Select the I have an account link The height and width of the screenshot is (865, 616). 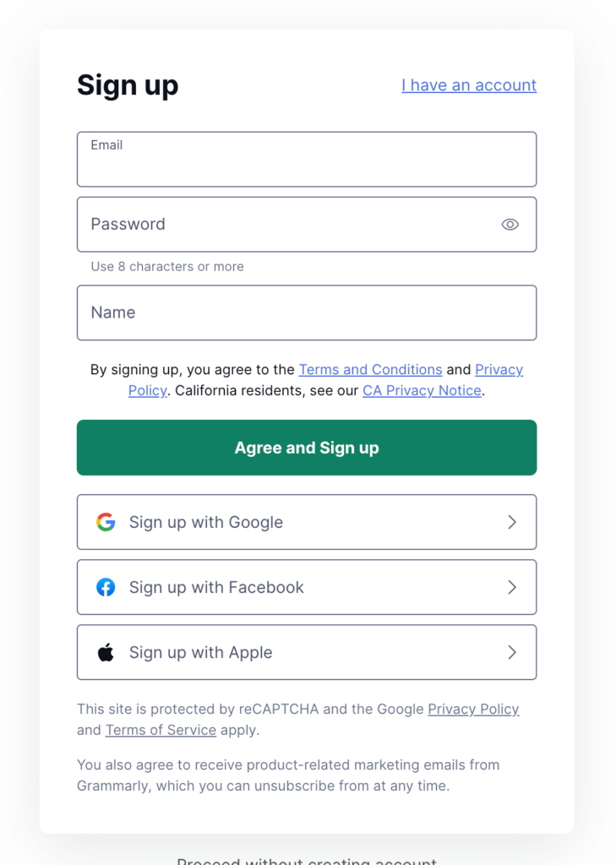coord(468,84)
